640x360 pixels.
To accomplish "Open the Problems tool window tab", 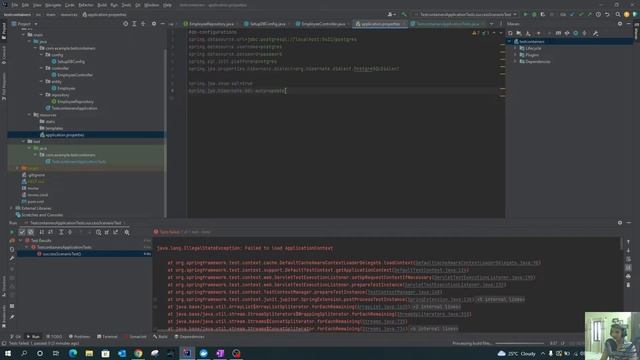I will [x=79, y=337].
